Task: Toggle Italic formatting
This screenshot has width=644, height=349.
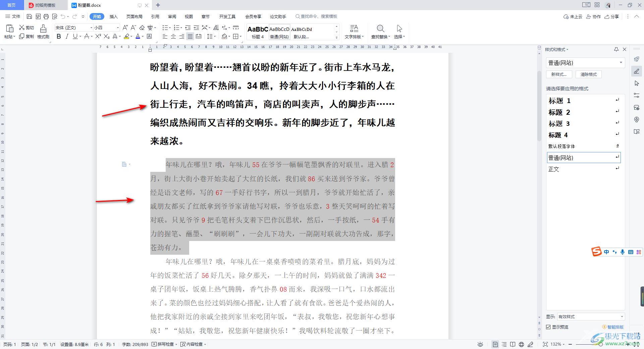Action: click(67, 36)
